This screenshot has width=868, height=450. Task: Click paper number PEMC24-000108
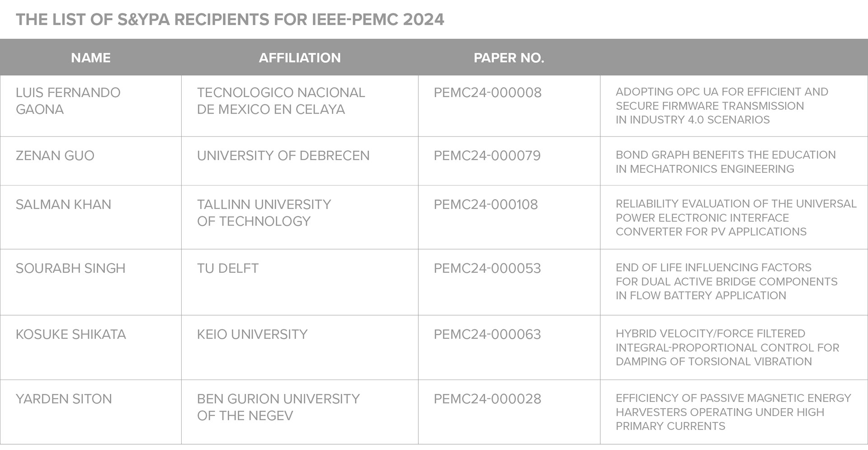click(486, 204)
